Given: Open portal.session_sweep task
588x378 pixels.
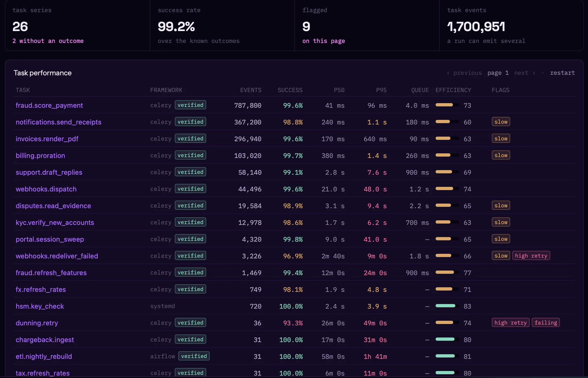Looking at the screenshot, I should (x=50, y=239).
